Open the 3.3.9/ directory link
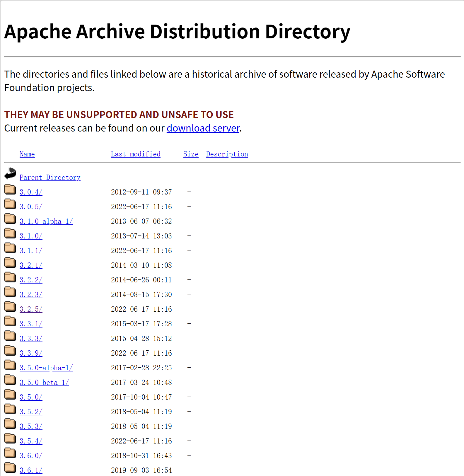This screenshot has height=476, width=464. [x=31, y=353]
